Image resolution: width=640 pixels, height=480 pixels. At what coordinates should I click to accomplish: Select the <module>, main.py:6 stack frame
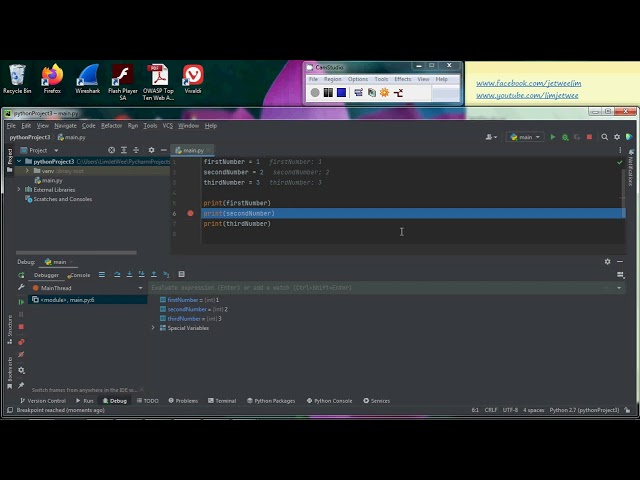click(x=87, y=300)
